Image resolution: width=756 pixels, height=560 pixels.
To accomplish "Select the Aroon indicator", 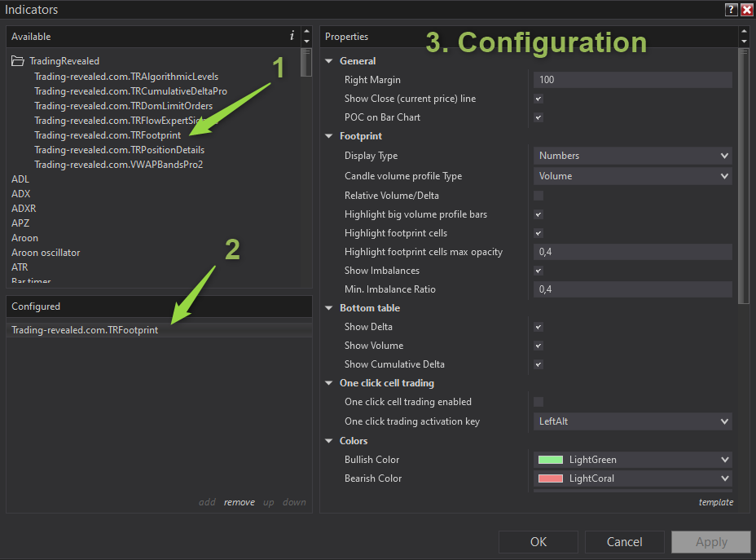I will [24, 238].
